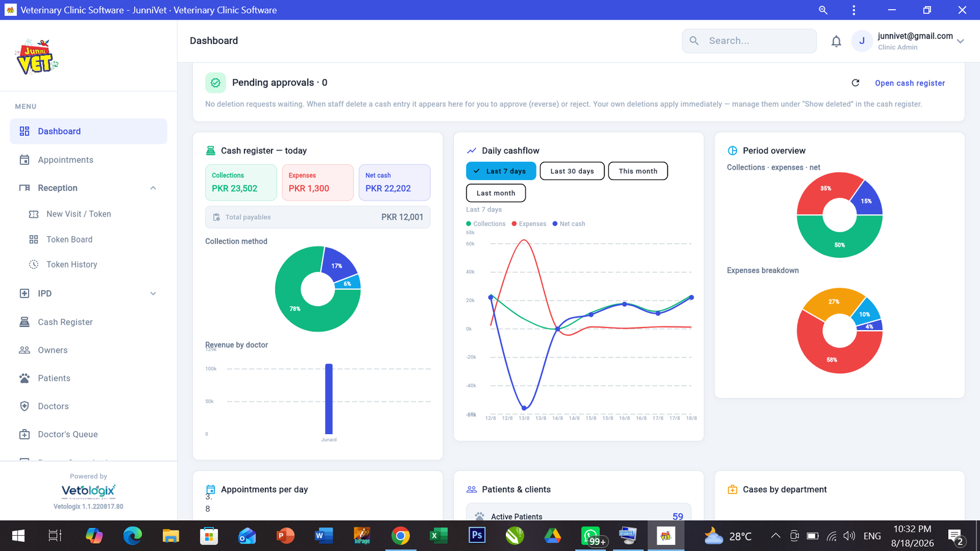Click the Open cash register link
This screenshot has height=551, width=980.
[910, 83]
